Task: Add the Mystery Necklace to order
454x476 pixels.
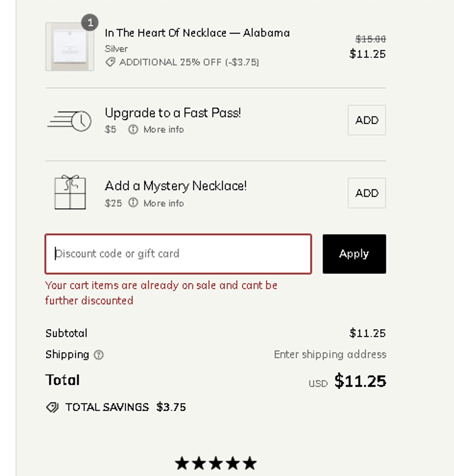Action: [367, 193]
